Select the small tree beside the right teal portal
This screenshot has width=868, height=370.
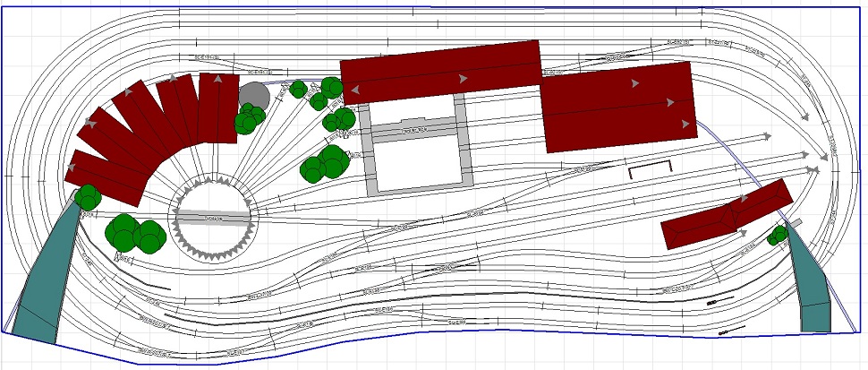[778, 235]
